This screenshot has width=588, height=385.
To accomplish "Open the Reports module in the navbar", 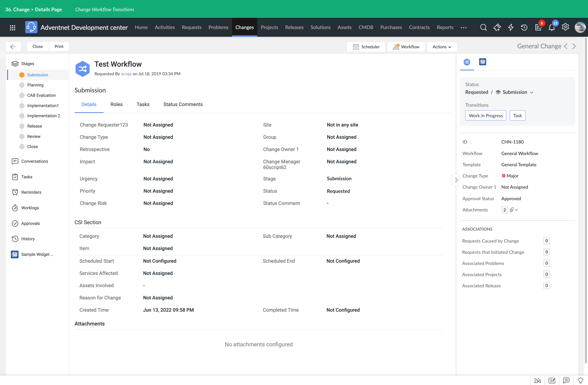I will tap(445, 27).
